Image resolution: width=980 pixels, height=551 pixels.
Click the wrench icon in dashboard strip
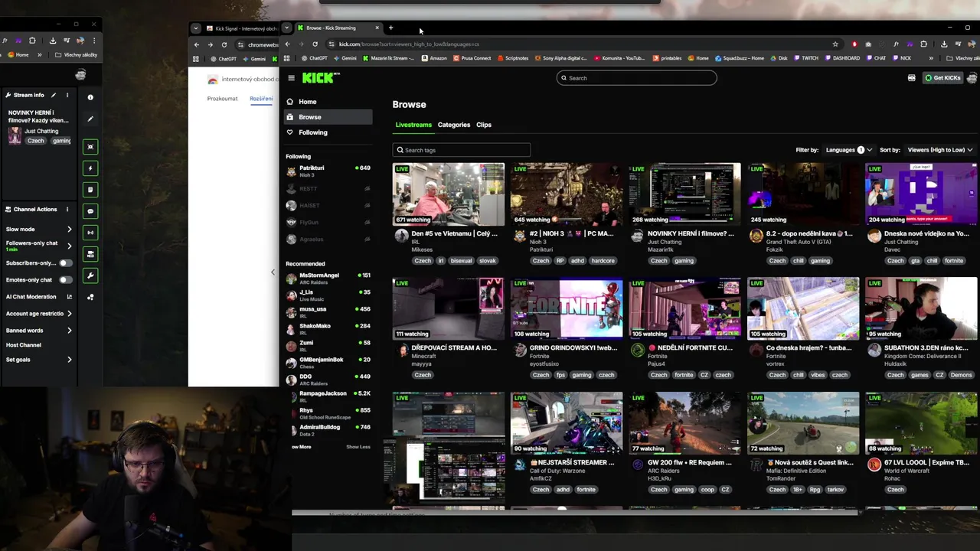[x=90, y=275]
